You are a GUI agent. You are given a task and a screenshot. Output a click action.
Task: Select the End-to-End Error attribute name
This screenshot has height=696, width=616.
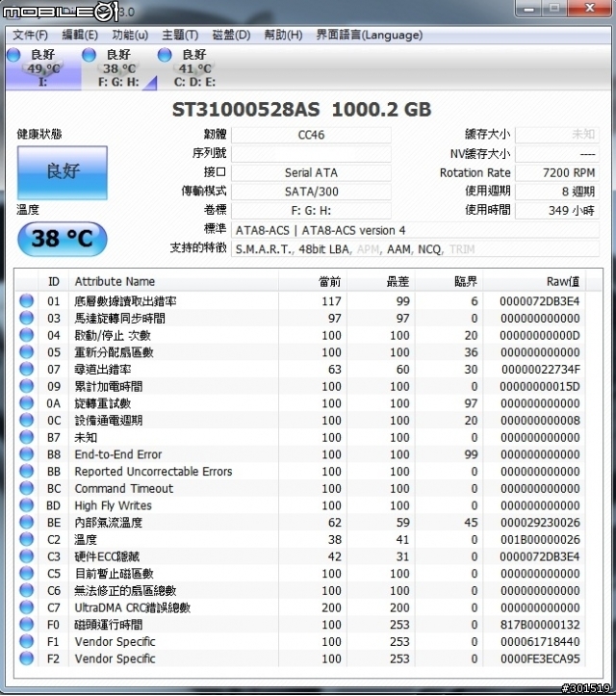pyautogui.click(x=118, y=454)
